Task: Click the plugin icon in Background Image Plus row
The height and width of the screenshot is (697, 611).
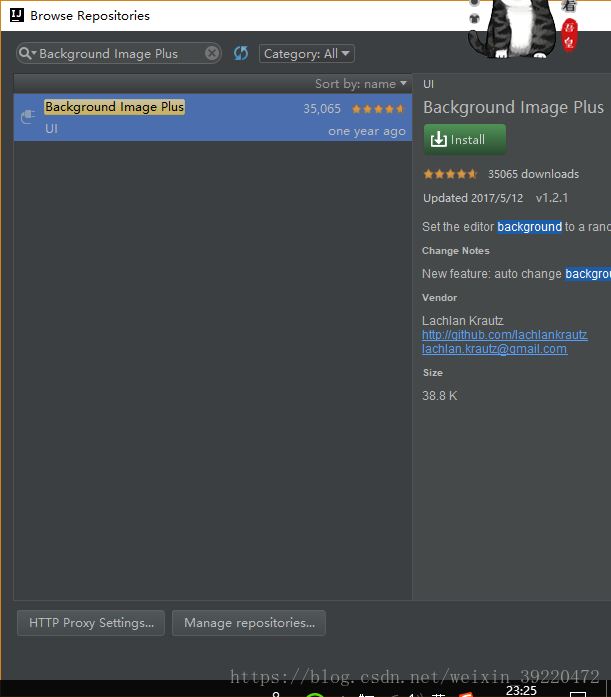Action: pos(28,117)
